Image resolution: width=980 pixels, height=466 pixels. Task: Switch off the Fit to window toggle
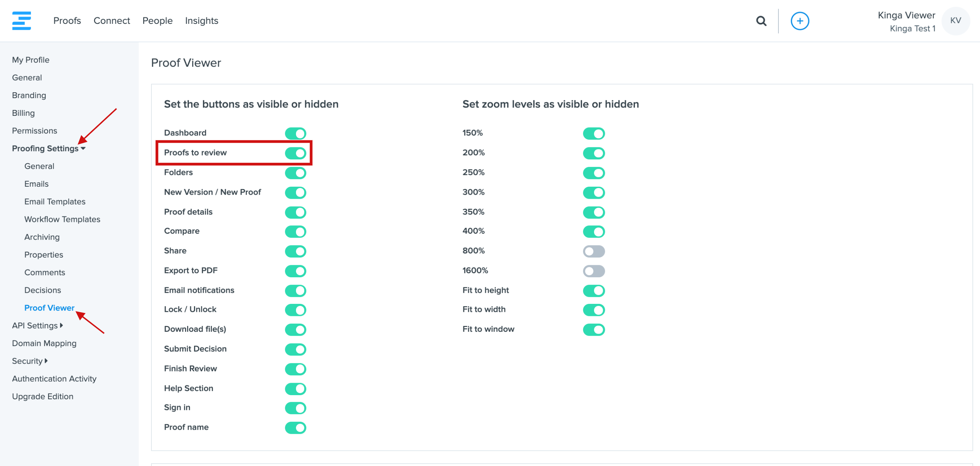tap(593, 329)
